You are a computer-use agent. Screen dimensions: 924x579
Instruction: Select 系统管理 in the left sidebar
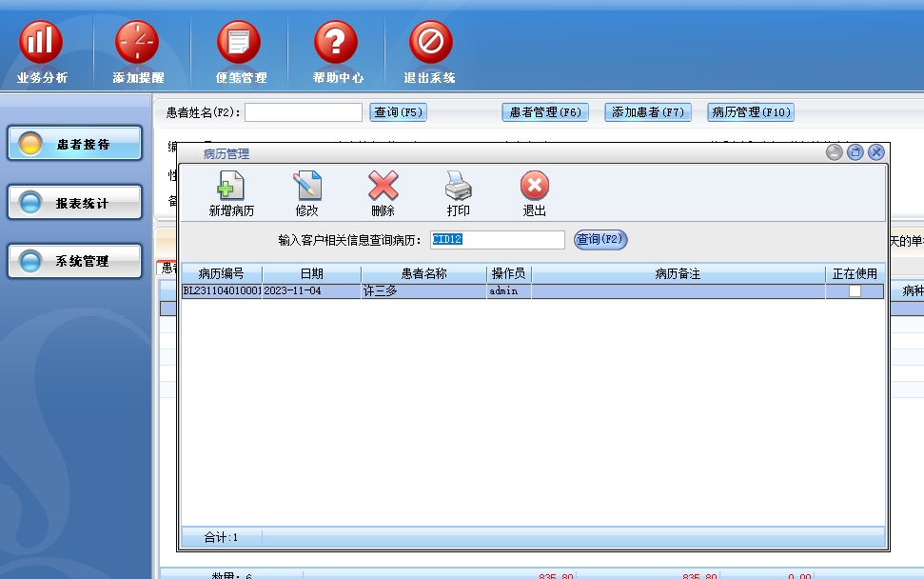point(75,261)
